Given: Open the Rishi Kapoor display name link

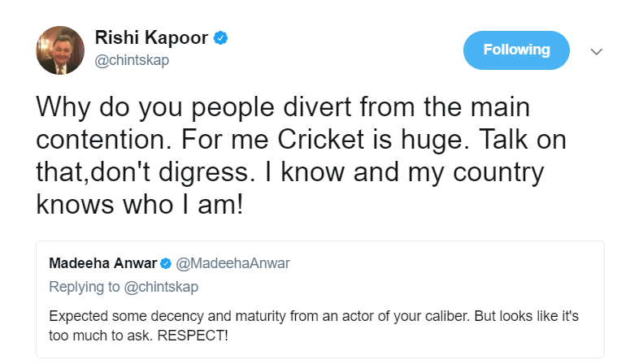Looking at the screenshot, I should tap(152, 38).
